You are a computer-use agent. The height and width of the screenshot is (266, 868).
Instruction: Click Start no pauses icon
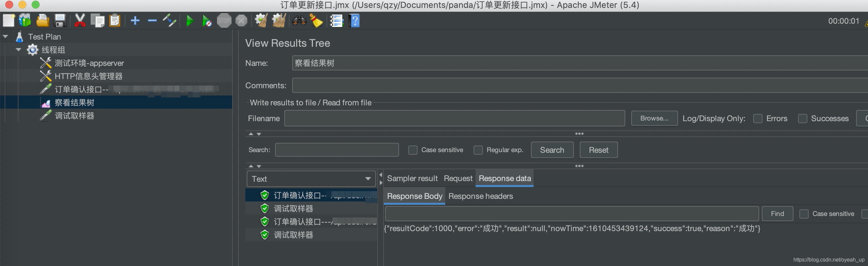206,21
